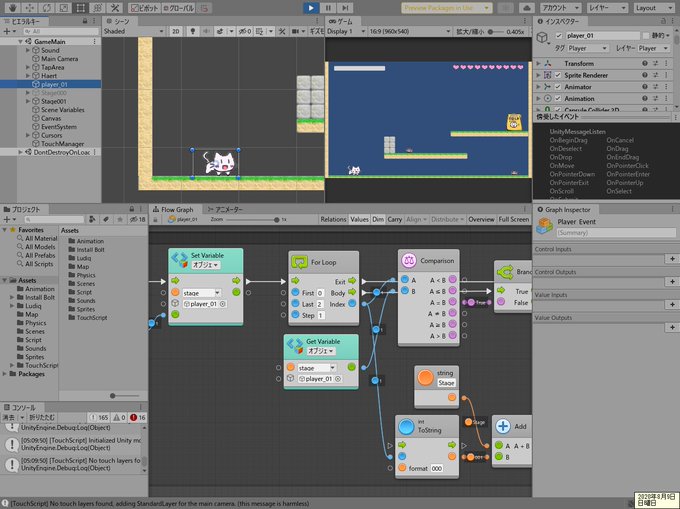Image resolution: width=680 pixels, height=509 pixels.
Task: Disable the Sprite Renderer component checkbox
Action: pyautogui.click(x=558, y=75)
